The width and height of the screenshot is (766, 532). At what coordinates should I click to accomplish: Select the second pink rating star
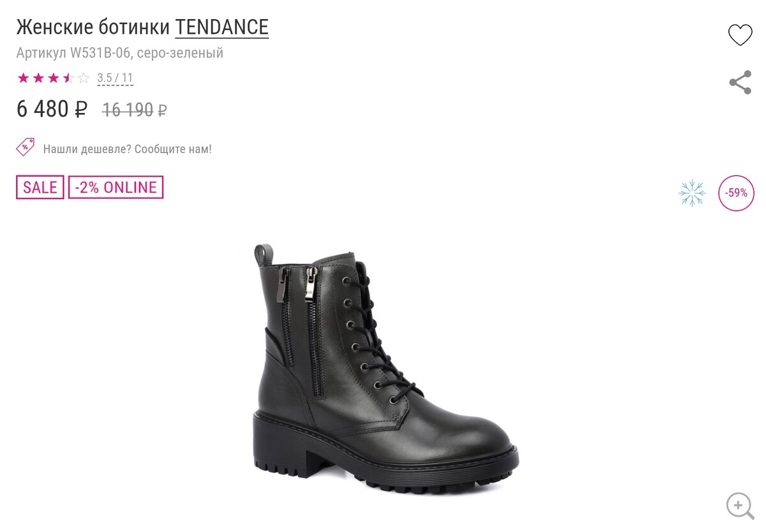click(38, 78)
